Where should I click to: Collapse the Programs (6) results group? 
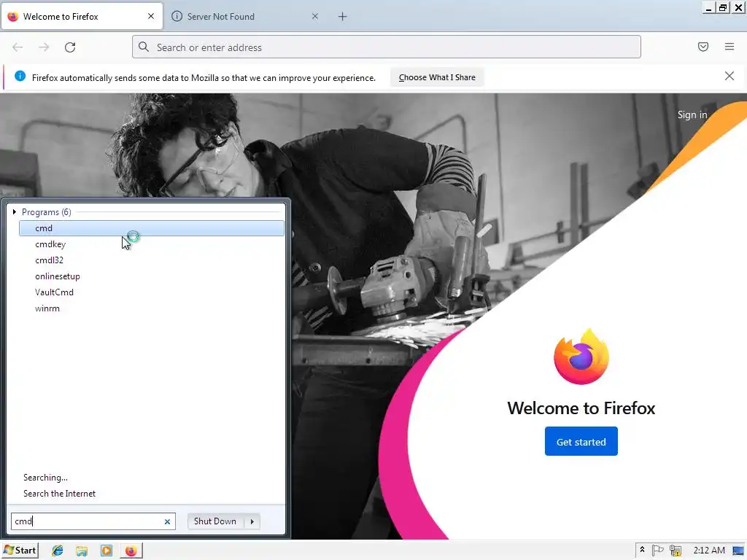coord(15,212)
